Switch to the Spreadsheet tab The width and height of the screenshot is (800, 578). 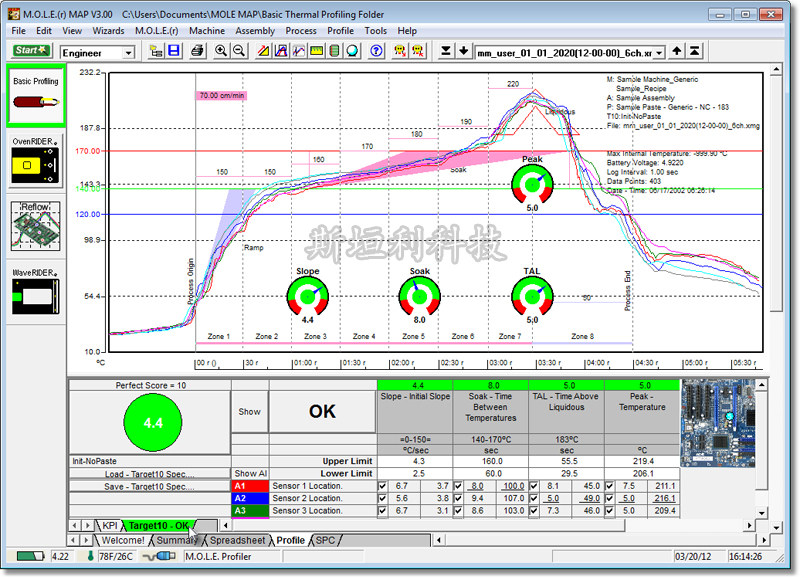coord(237,540)
